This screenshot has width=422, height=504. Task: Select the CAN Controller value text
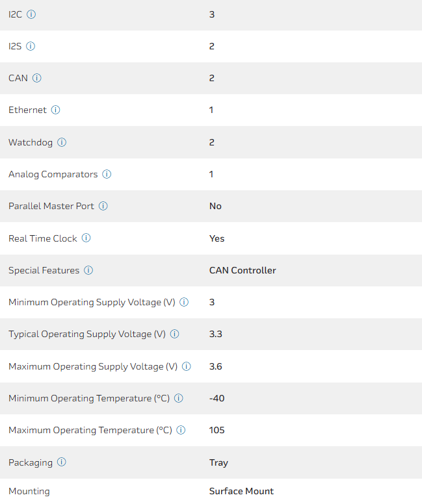click(243, 270)
